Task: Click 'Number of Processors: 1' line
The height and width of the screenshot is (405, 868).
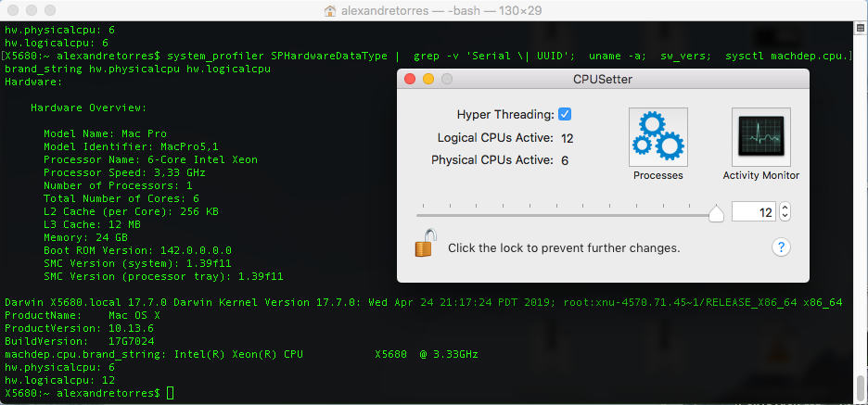Action: pos(118,185)
